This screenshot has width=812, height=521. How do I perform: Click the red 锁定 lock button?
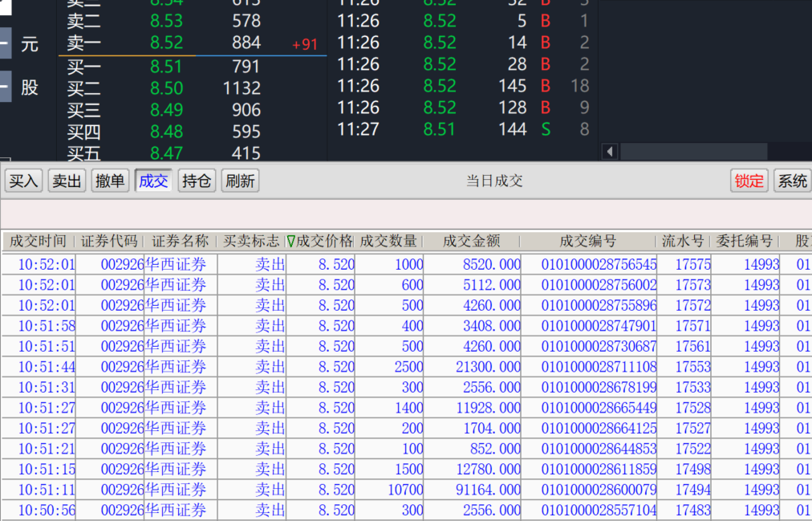749,181
